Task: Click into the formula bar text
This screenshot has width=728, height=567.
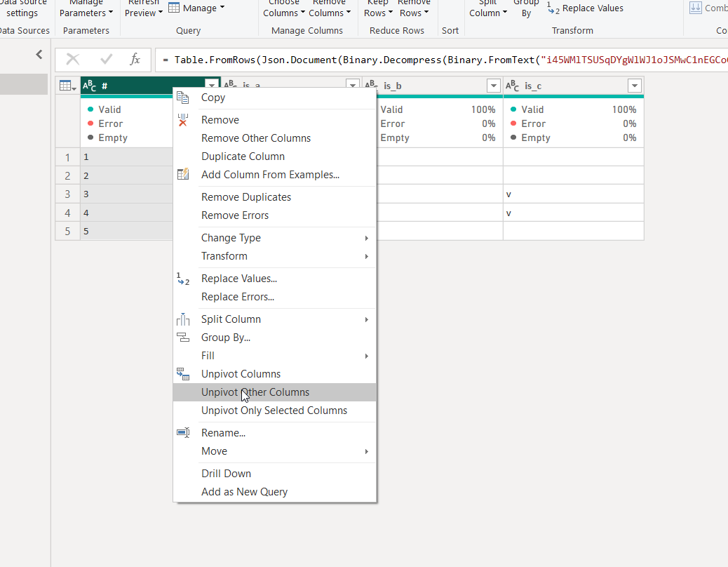Action: pyautogui.click(x=441, y=60)
